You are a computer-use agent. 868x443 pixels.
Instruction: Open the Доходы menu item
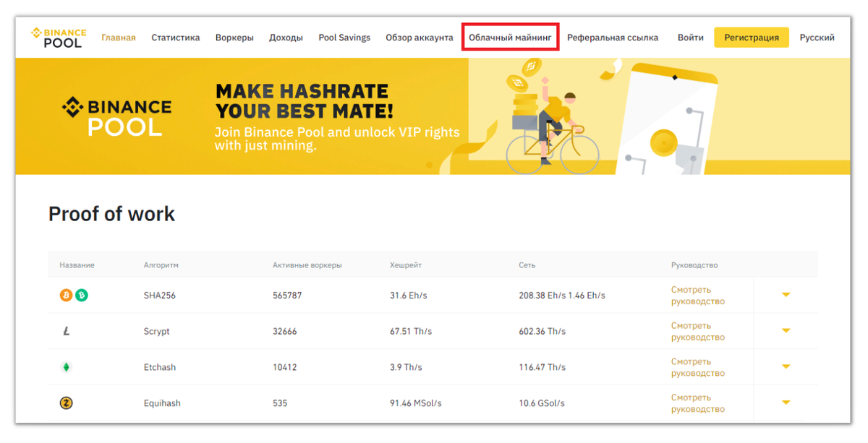coord(286,38)
